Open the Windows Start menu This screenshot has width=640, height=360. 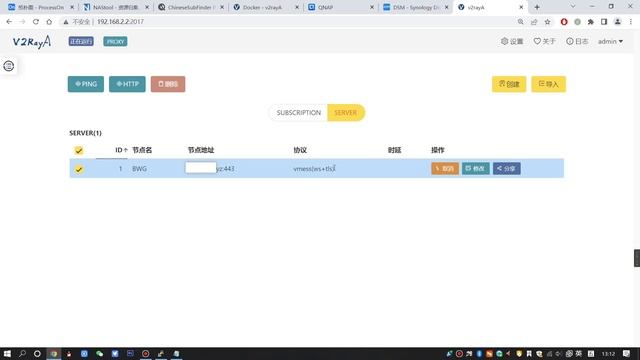click(x=7, y=353)
